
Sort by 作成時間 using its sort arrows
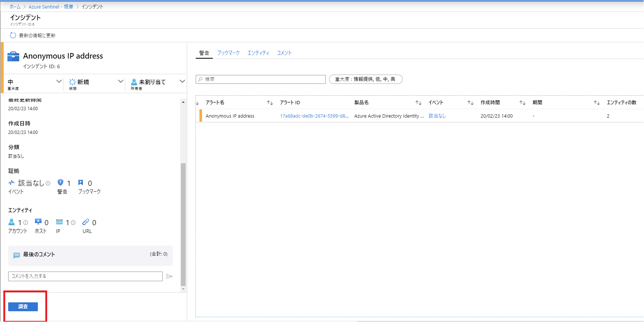[x=523, y=103]
